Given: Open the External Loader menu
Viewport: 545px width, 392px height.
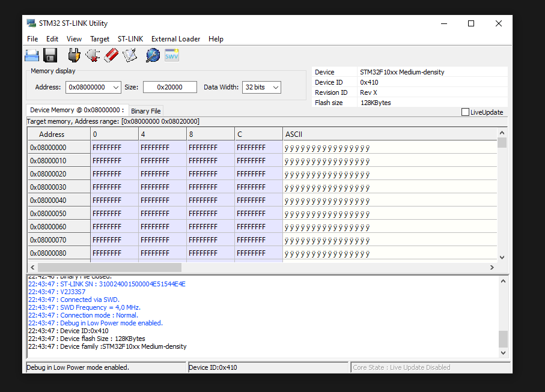Looking at the screenshot, I should point(175,38).
